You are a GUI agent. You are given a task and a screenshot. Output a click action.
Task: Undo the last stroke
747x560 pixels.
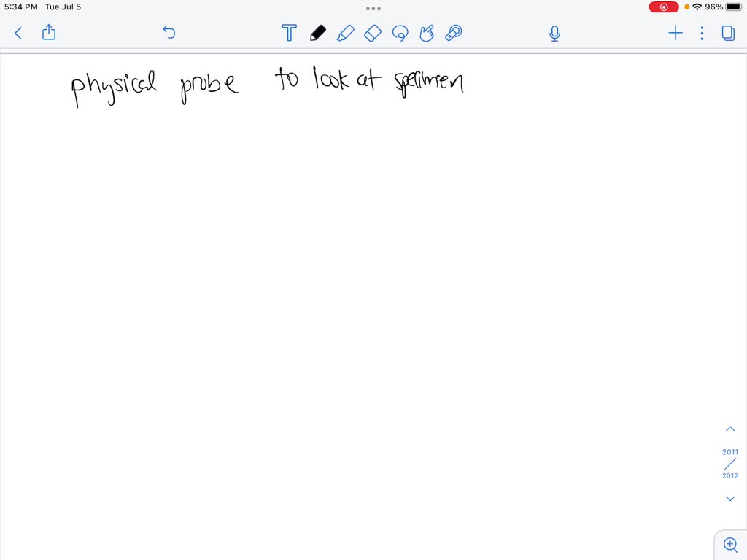(x=169, y=32)
